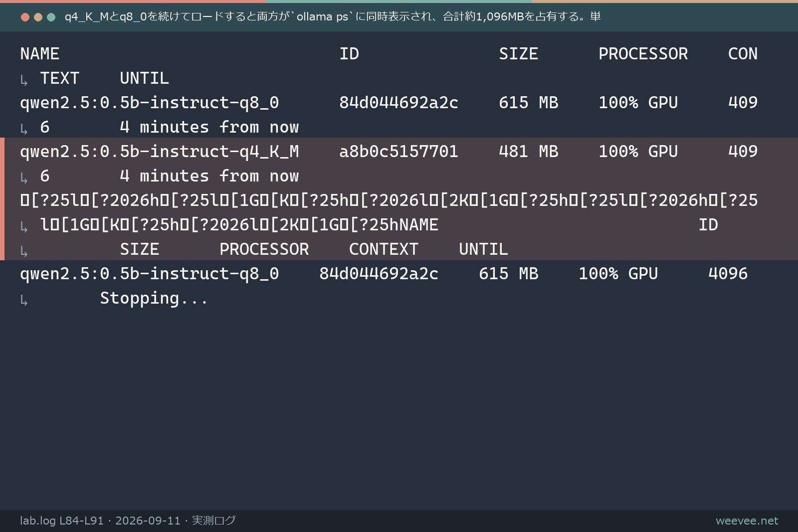Select the full "CONTEXT" column header
Viewport: 798px width, 532px height.
(384, 249)
